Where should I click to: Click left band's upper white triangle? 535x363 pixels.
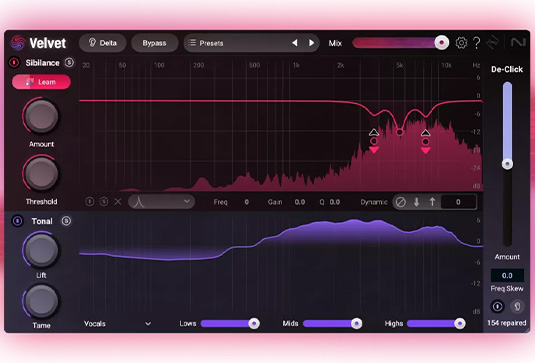pyautogui.click(x=374, y=132)
